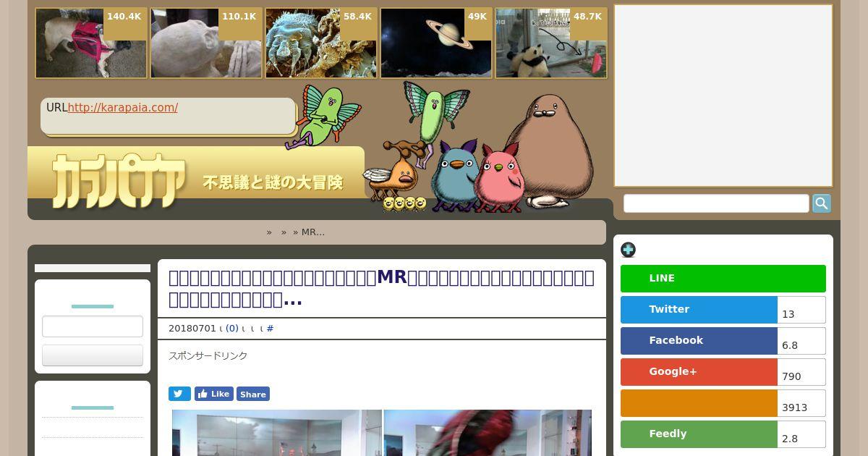Click the orange bookmark share button
This screenshot has height=456, width=868.
(x=699, y=403)
